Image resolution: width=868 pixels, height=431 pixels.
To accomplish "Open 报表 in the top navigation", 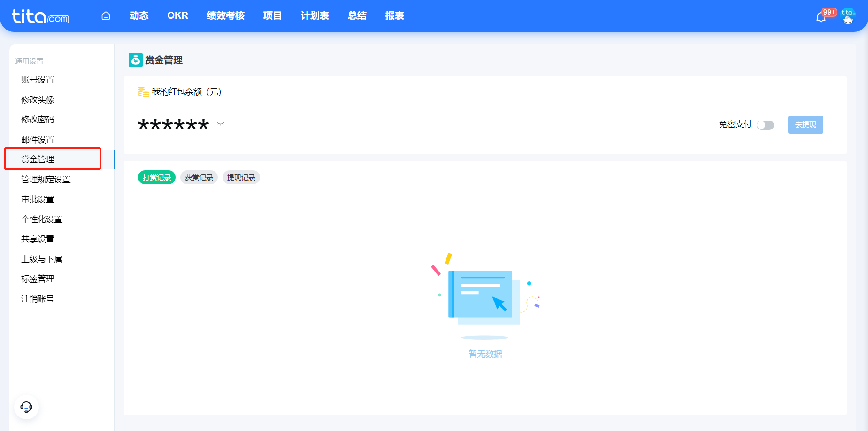I will click(x=394, y=16).
